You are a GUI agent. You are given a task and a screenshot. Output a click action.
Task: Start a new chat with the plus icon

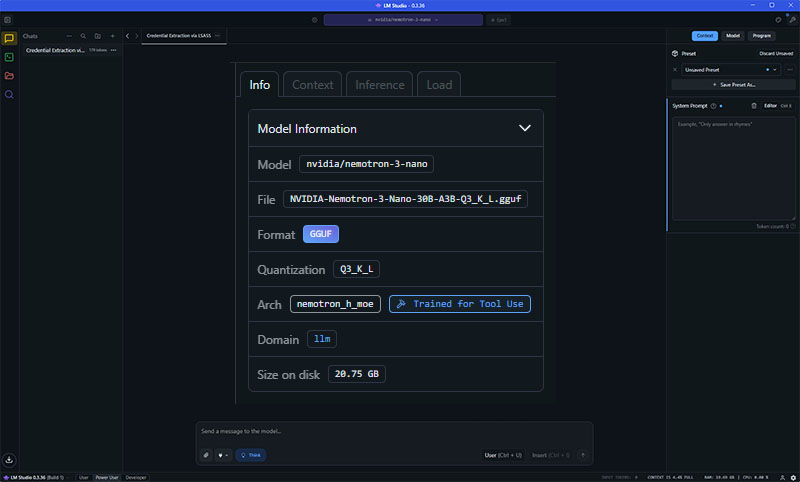tap(112, 36)
